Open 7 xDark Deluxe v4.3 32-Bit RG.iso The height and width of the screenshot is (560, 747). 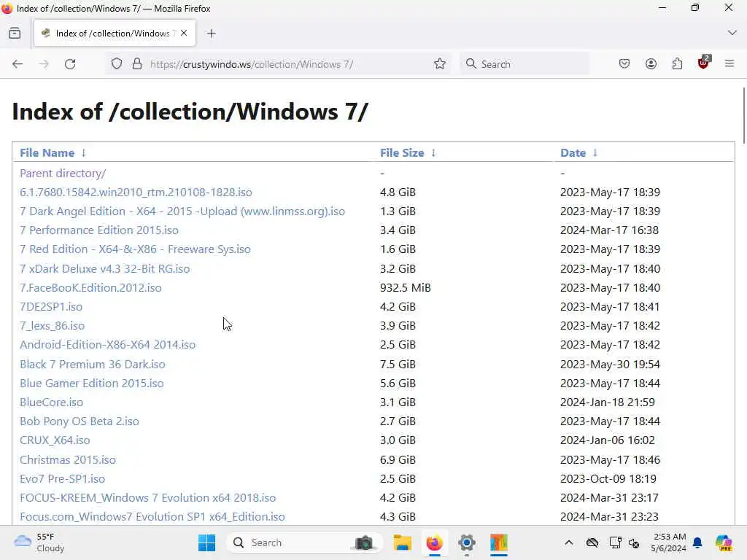tap(105, 269)
